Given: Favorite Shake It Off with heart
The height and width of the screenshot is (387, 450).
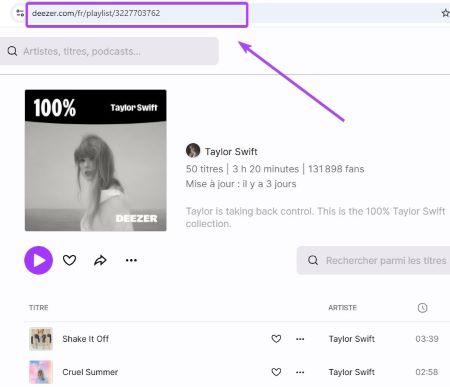Looking at the screenshot, I should point(276,339).
